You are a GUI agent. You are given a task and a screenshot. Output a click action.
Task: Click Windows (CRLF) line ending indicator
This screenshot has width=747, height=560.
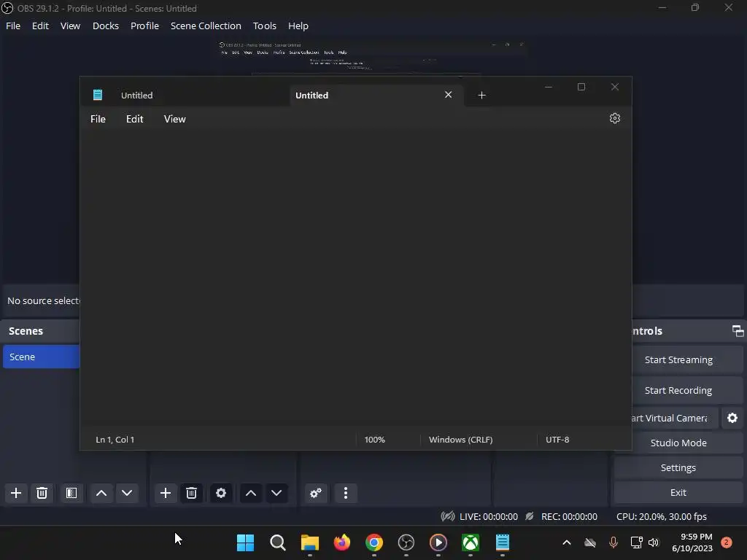point(461,440)
